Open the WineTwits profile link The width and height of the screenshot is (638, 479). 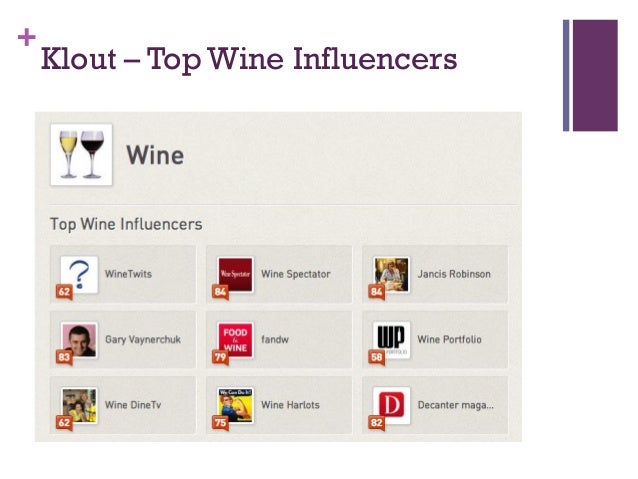(128, 274)
